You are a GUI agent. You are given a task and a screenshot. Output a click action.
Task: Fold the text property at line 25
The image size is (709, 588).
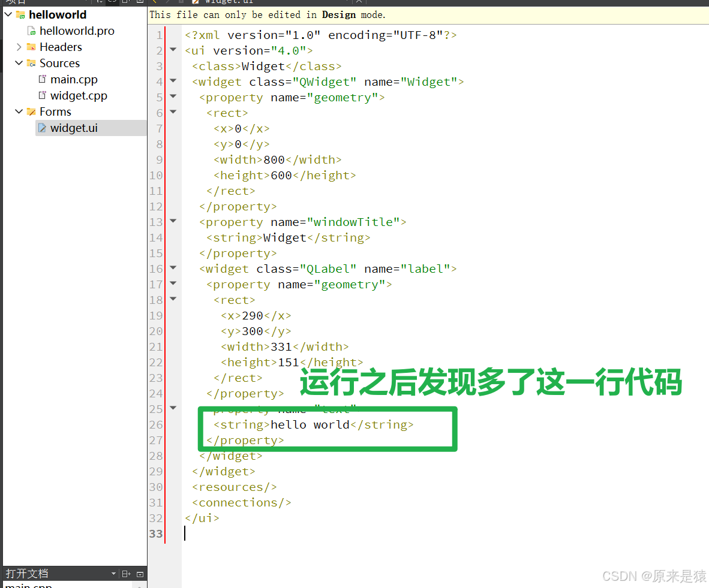point(173,408)
